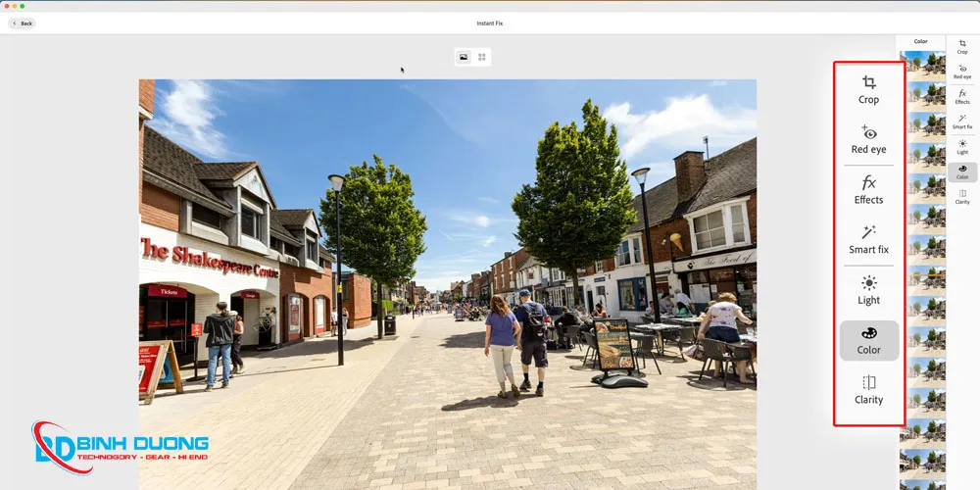980x490 pixels.
Task: Click the Color panel heading text
Action: tap(920, 42)
